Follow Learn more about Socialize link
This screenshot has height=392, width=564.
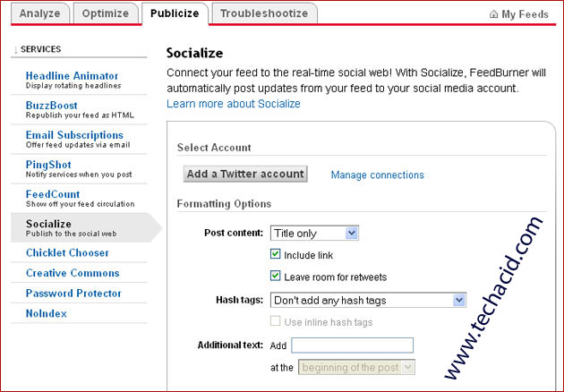[234, 104]
